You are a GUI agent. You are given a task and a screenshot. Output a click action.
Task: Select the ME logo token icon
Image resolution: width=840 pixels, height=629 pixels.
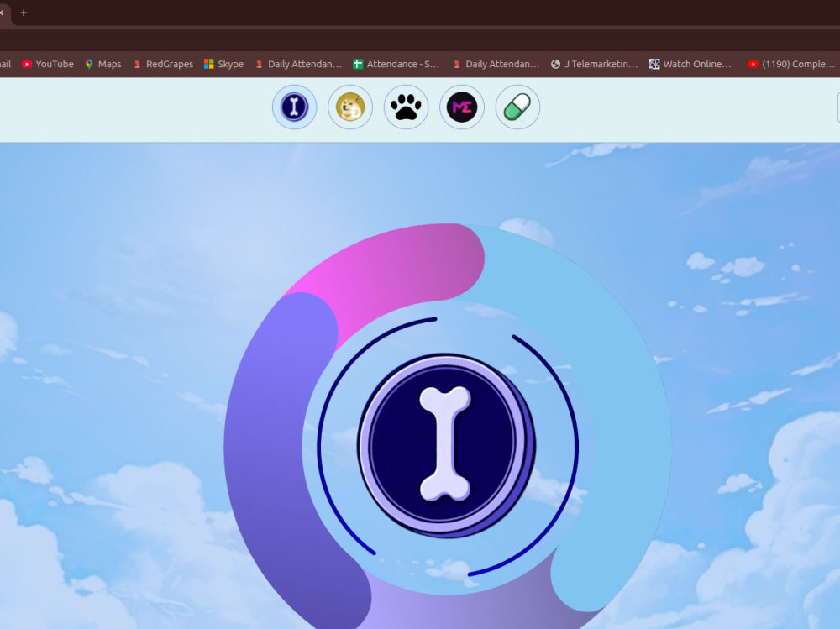pyautogui.click(x=462, y=107)
